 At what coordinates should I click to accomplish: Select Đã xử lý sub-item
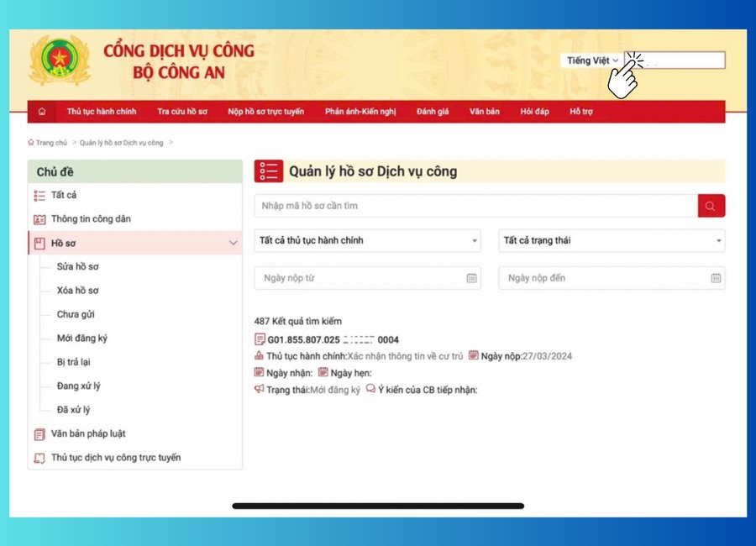[73, 410]
